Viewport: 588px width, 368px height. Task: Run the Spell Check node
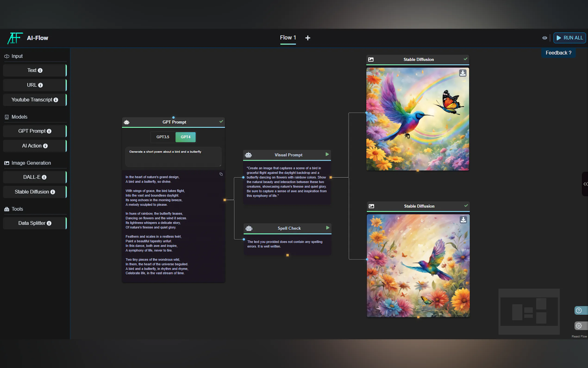point(327,228)
